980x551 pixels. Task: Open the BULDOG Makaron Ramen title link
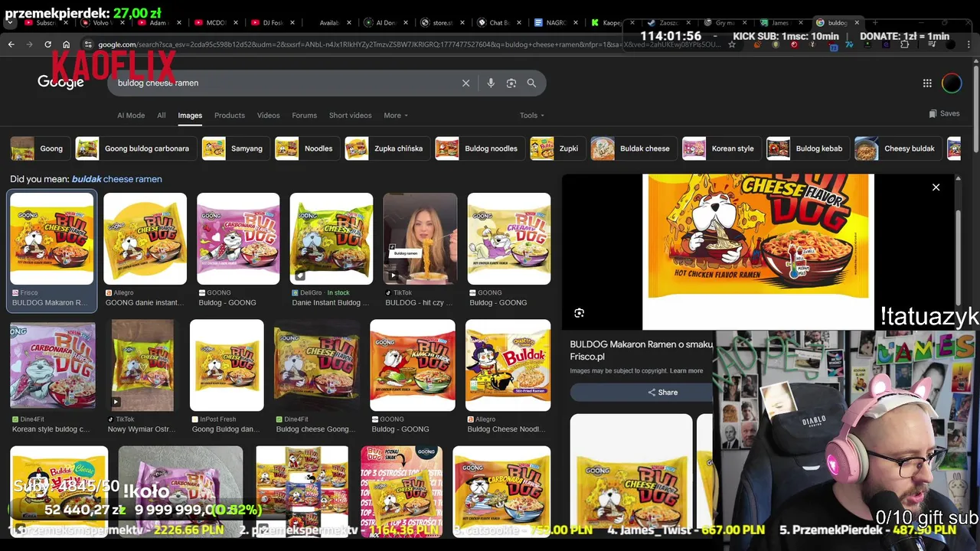(x=642, y=344)
